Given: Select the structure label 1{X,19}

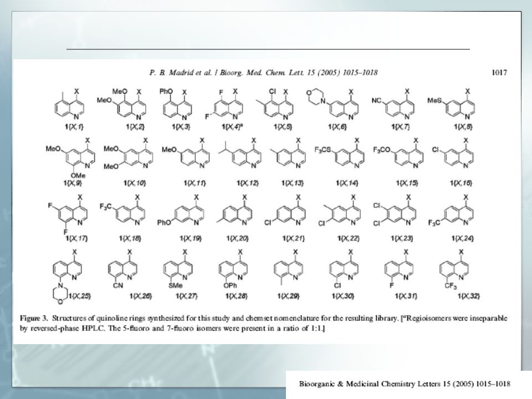Looking at the screenshot, I should coord(191,238).
